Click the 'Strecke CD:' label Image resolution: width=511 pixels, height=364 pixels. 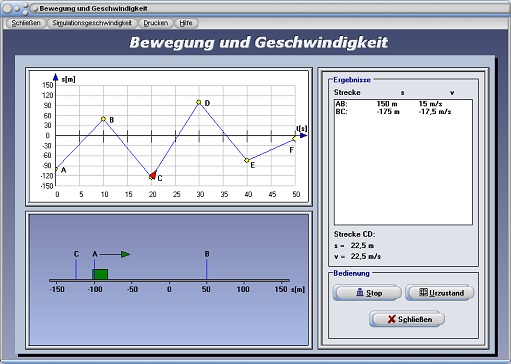tap(355, 234)
